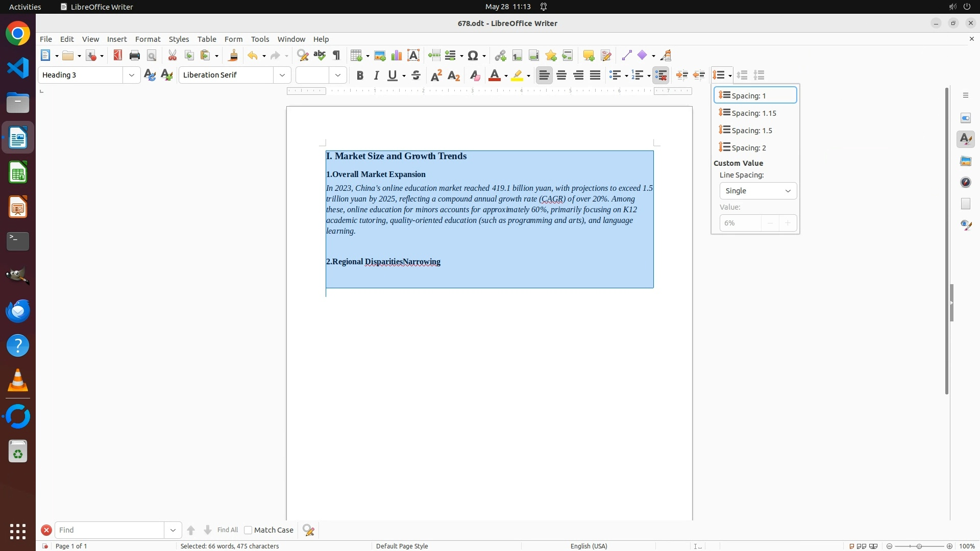
Task: Toggle Italic formatting
Action: [377, 76]
